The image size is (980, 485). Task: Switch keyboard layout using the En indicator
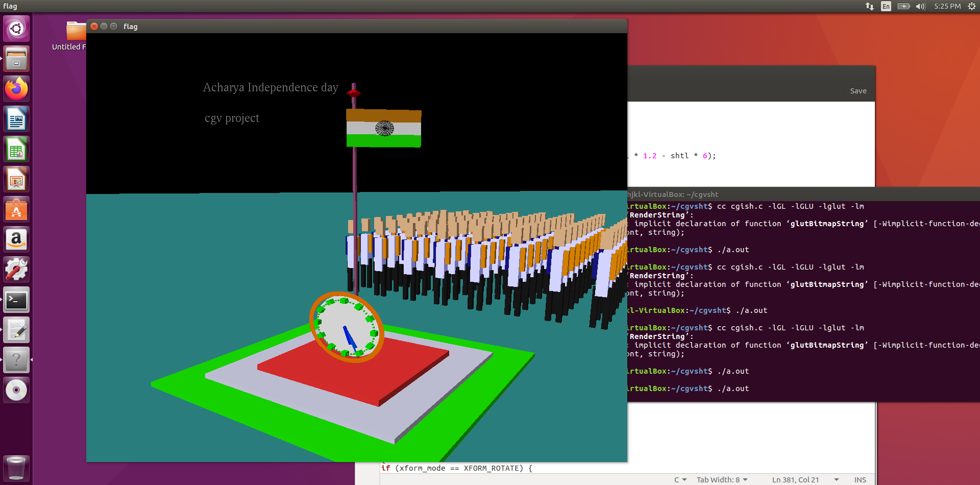point(886,6)
